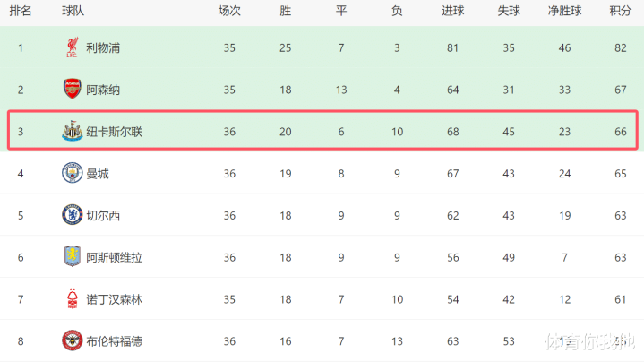Click the 失球 column header
Screen dimensions: 644x362
(x=509, y=11)
